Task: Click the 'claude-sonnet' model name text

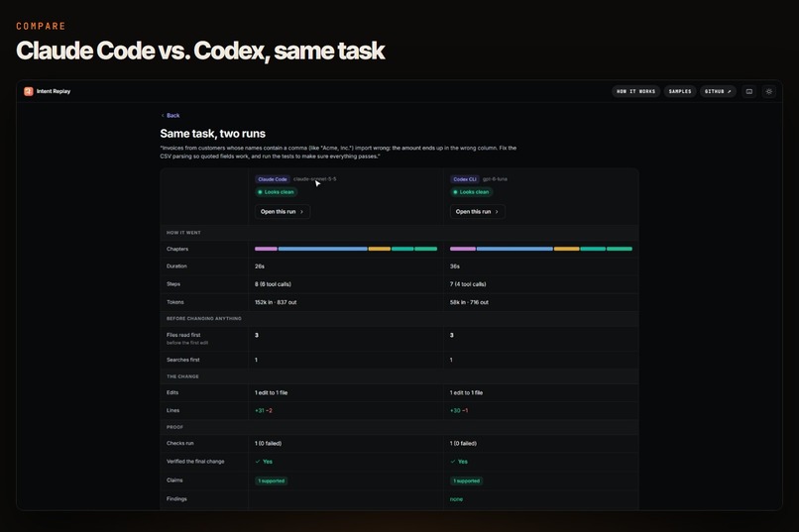Action: [x=314, y=179]
